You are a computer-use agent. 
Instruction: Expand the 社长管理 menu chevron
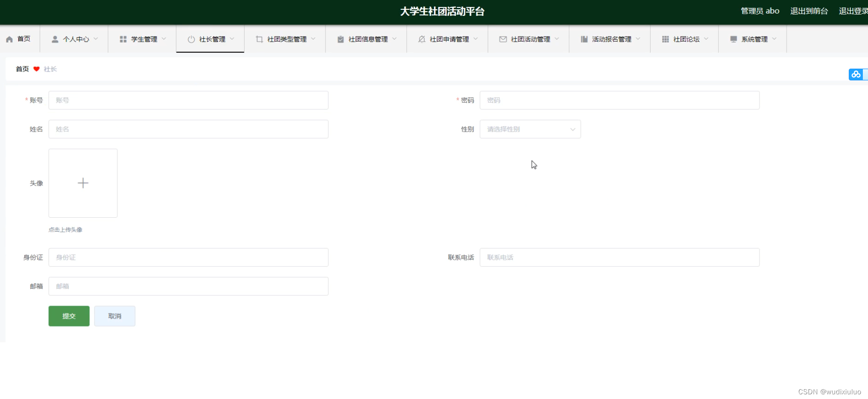point(232,39)
